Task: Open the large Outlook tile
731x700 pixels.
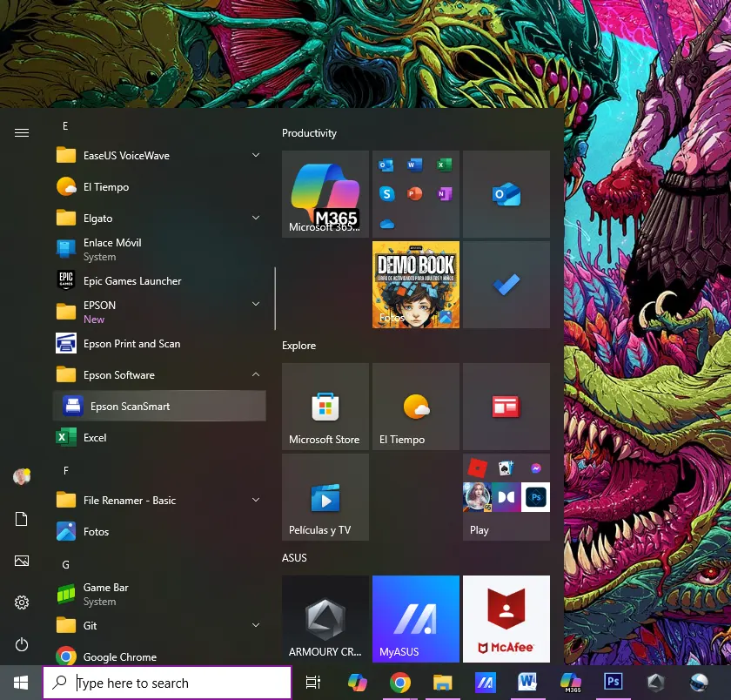Action: [506, 194]
